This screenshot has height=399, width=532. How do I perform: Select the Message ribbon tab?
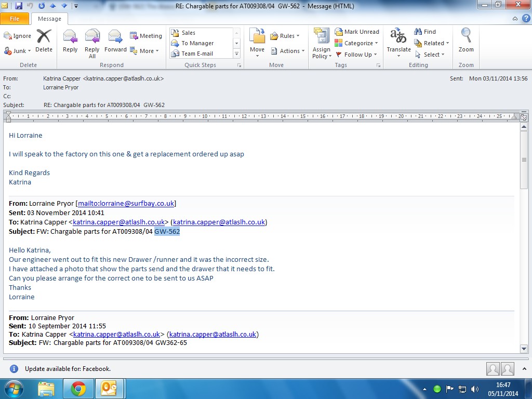pos(49,19)
